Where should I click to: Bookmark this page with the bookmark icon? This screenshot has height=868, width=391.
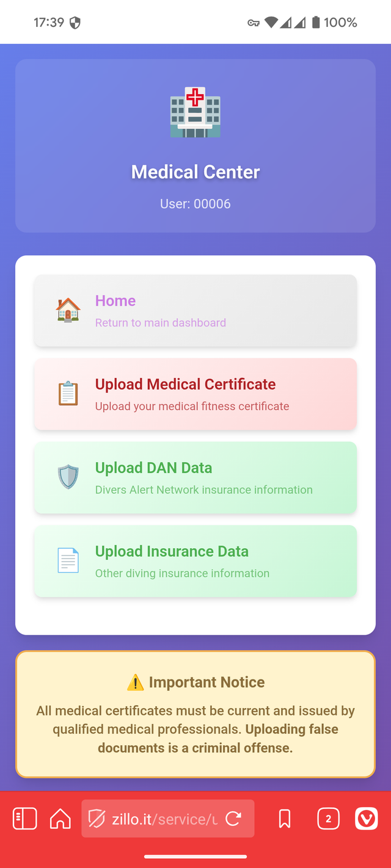click(284, 819)
